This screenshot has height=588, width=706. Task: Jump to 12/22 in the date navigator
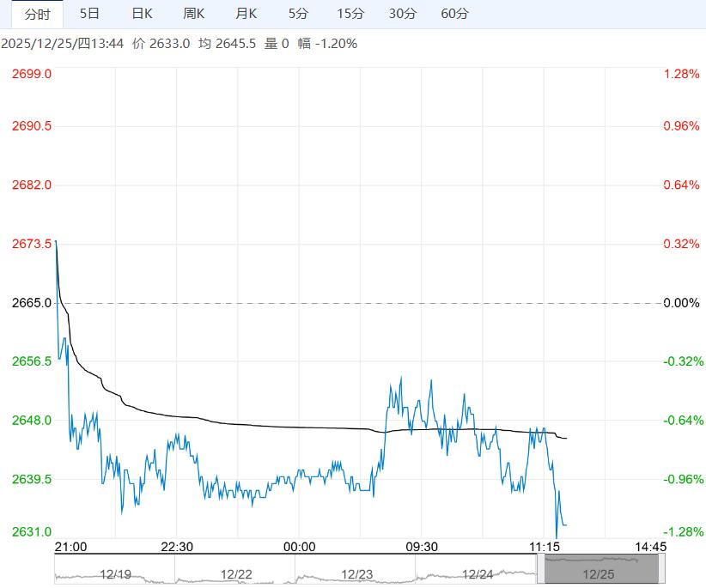[235, 573]
